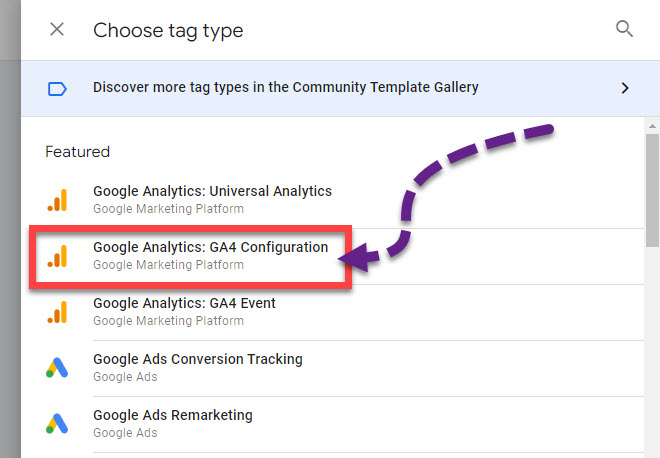Click the GA4 Configuration analytics icon

[x=57, y=256]
